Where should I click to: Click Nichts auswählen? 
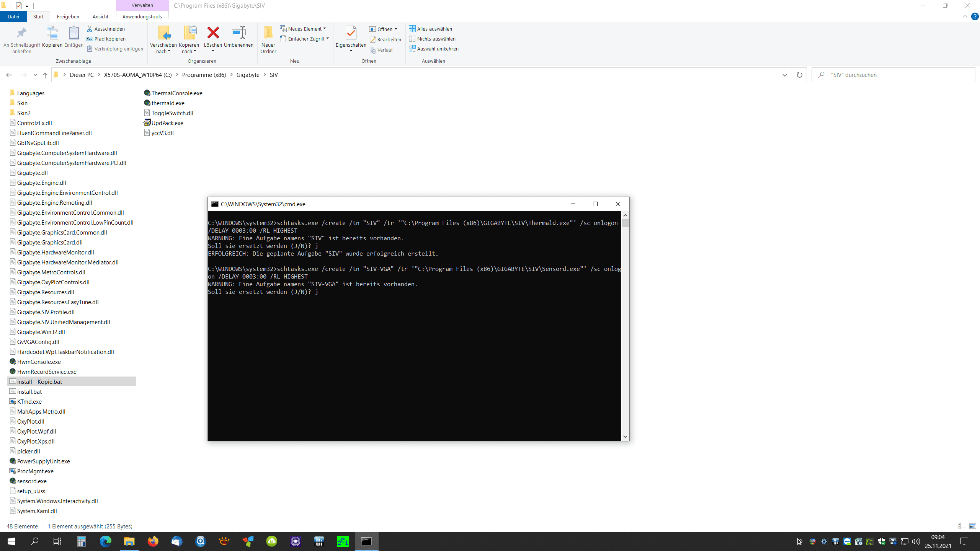coord(433,39)
